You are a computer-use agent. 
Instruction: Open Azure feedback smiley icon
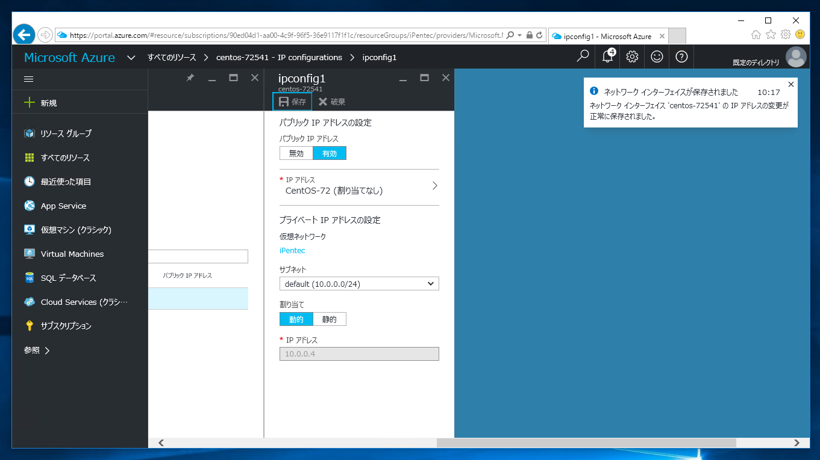[657, 56]
